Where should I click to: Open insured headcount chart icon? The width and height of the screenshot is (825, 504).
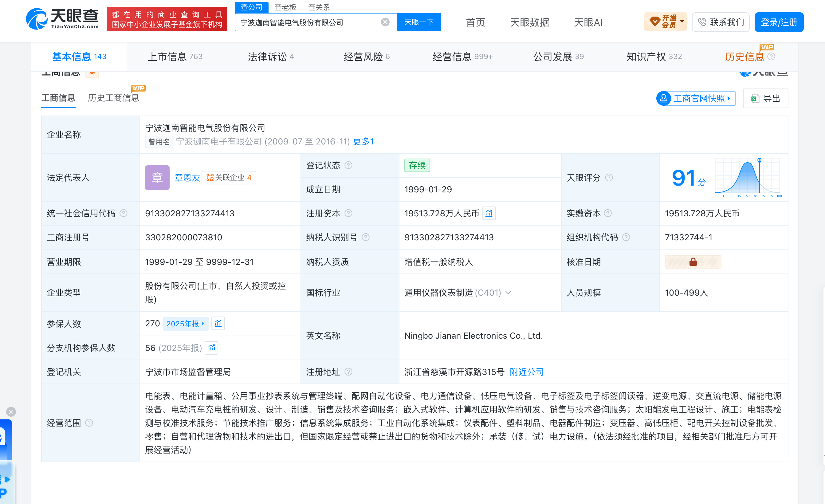point(218,324)
